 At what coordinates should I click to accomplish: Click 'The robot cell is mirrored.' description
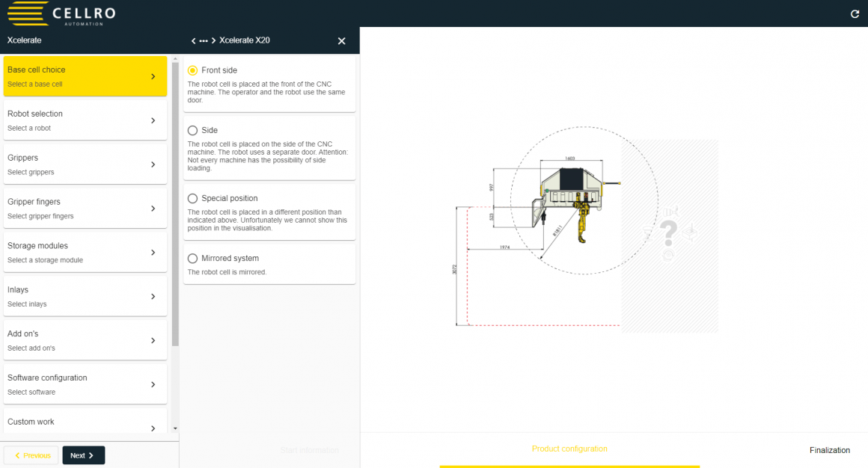tap(227, 272)
